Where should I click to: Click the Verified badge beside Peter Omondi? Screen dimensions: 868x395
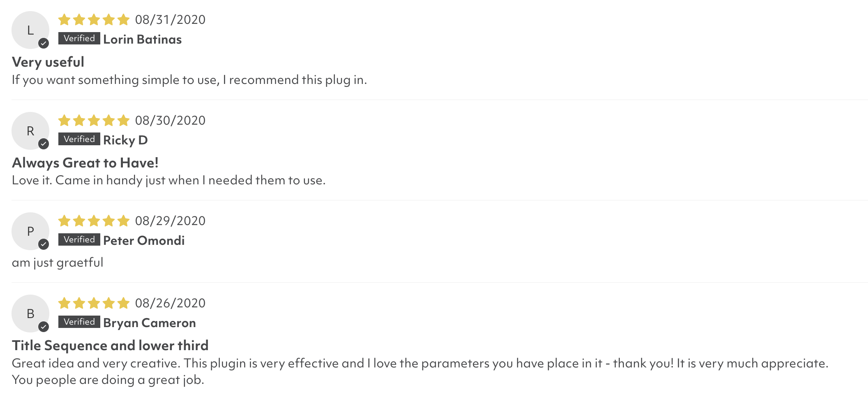[79, 239]
